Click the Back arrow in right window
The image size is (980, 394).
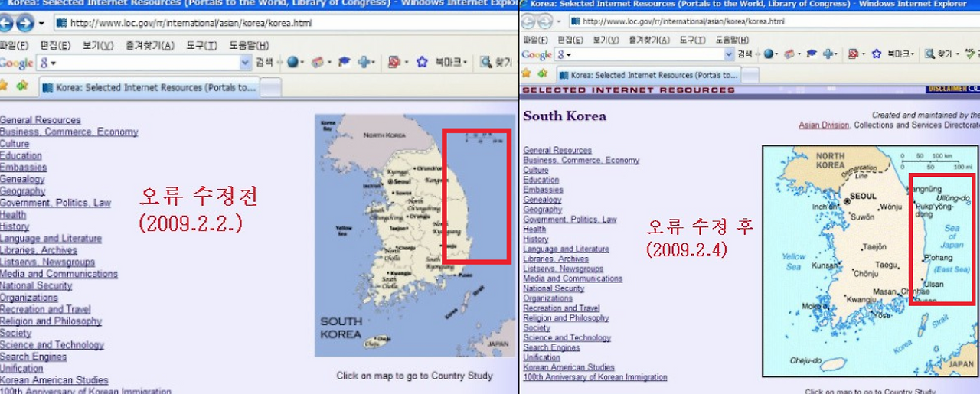(530, 21)
